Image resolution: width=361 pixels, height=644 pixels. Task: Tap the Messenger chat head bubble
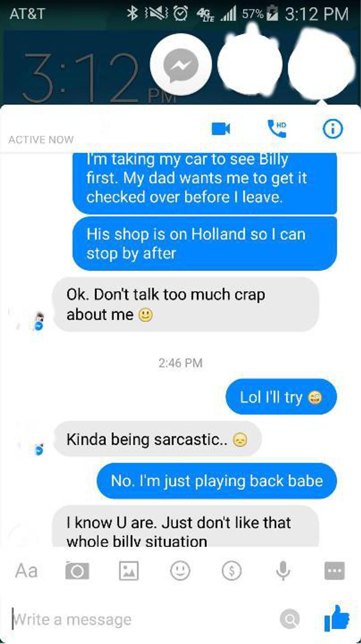(181, 65)
